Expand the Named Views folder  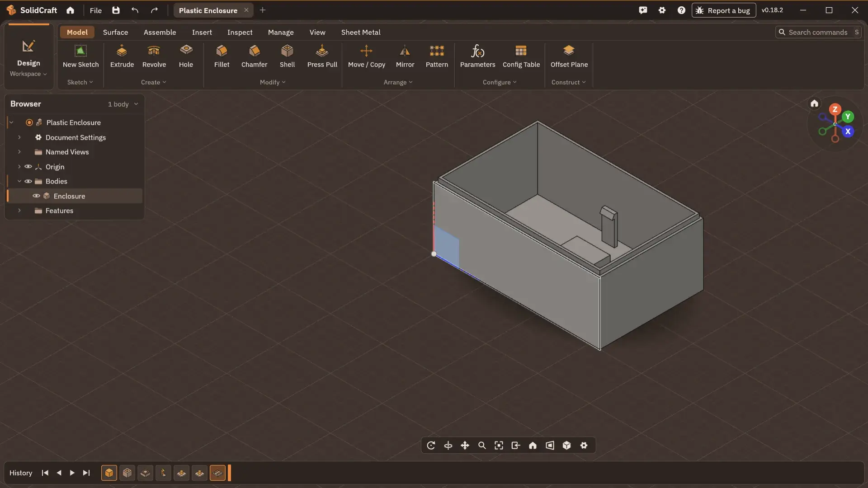(19, 152)
